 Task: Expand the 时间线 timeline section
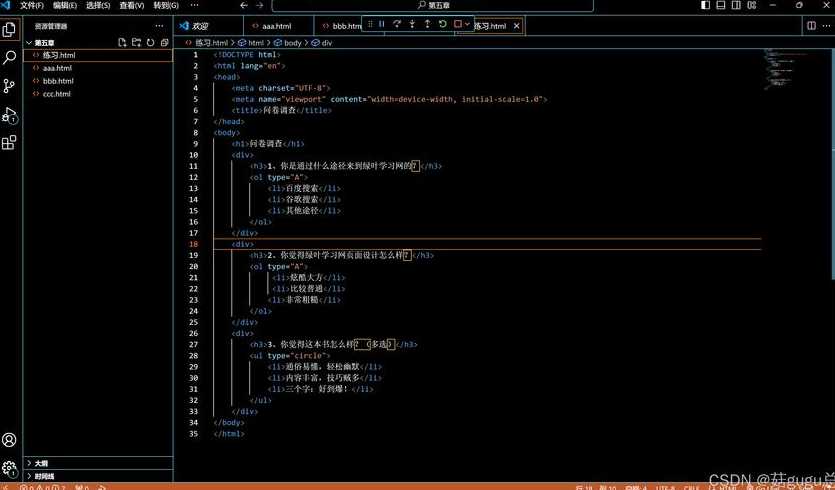click(98, 476)
